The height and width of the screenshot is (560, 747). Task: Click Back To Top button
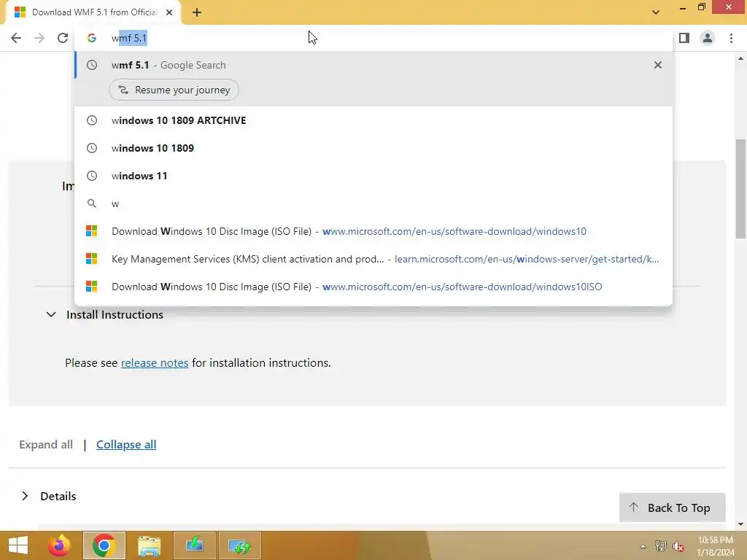point(672,507)
